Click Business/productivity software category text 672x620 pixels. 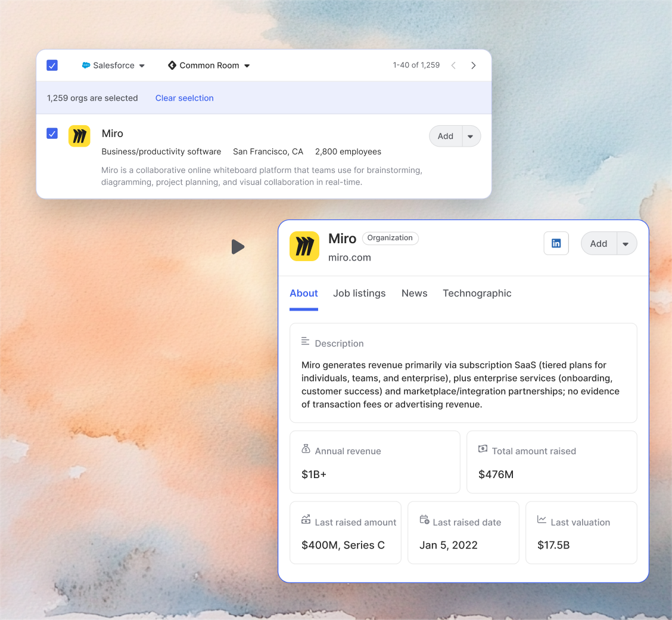(x=161, y=151)
